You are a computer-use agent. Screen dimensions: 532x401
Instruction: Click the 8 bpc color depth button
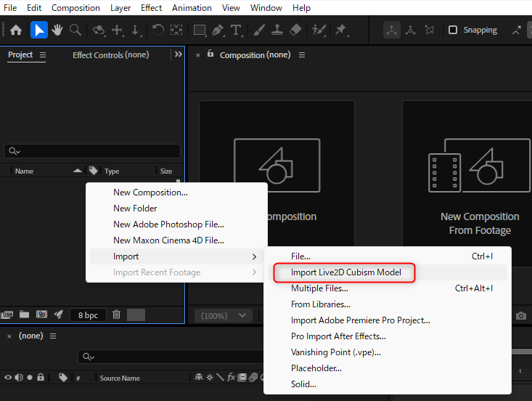tap(88, 315)
